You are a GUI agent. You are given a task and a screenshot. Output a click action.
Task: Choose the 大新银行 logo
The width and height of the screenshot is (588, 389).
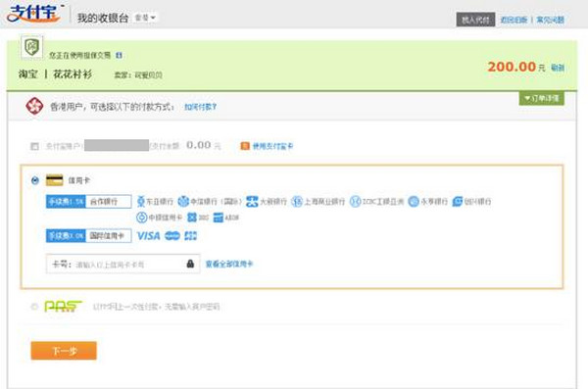[x=267, y=202]
